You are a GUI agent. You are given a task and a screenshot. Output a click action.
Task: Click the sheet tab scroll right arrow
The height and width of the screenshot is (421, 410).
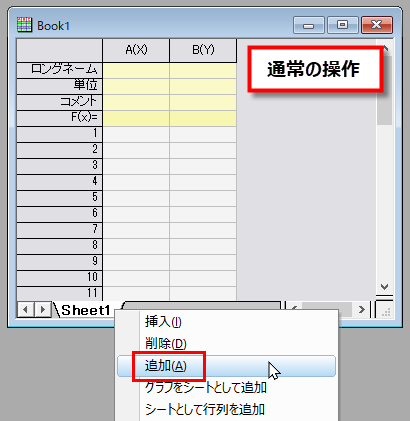point(42,310)
